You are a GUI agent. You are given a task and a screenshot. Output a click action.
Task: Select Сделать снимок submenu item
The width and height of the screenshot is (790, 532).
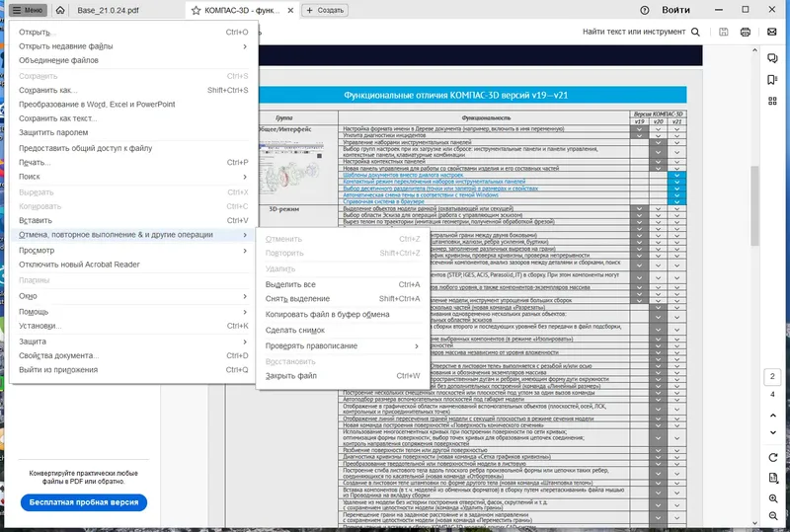click(343, 331)
